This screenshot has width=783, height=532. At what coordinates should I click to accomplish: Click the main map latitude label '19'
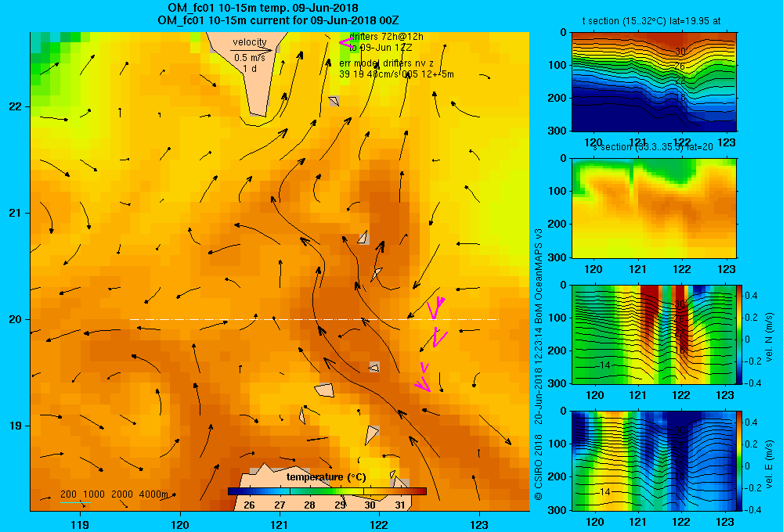tap(15, 426)
